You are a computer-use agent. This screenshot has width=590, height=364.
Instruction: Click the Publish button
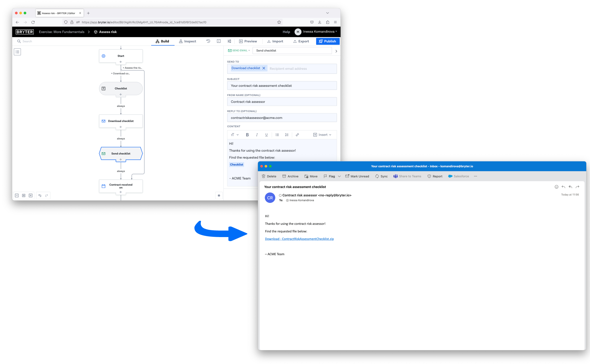click(328, 41)
